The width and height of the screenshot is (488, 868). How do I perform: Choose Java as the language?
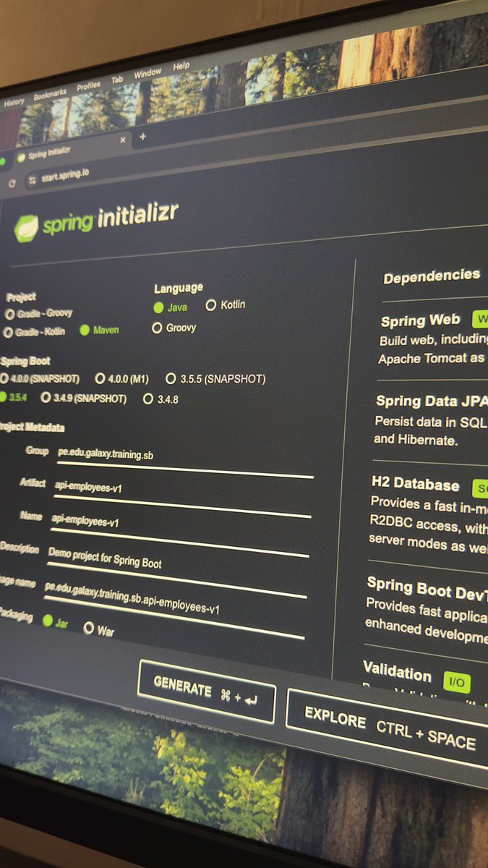pyautogui.click(x=170, y=307)
